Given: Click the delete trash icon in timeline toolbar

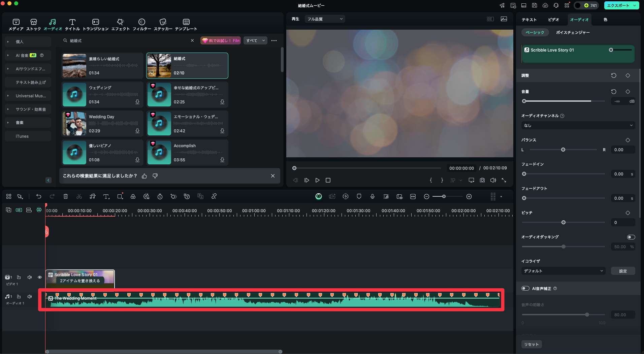Looking at the screenshot, I should pos(66,196).
